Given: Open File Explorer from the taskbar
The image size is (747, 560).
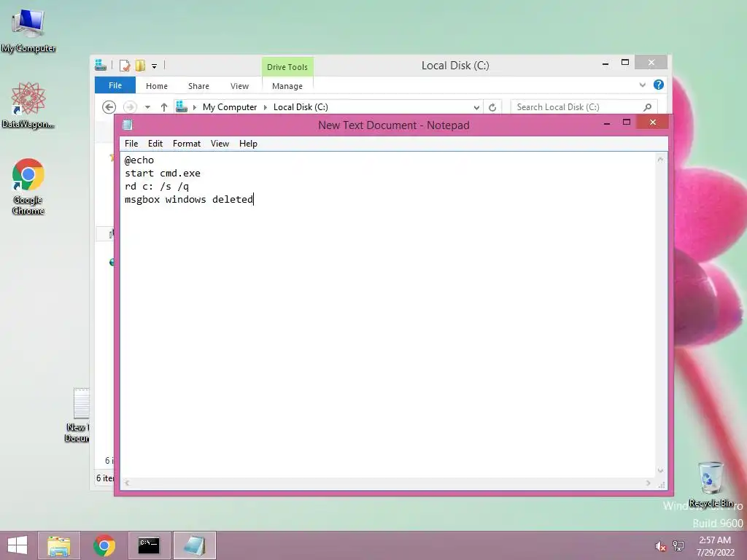Looking at the screenshot, I should 58,545.
